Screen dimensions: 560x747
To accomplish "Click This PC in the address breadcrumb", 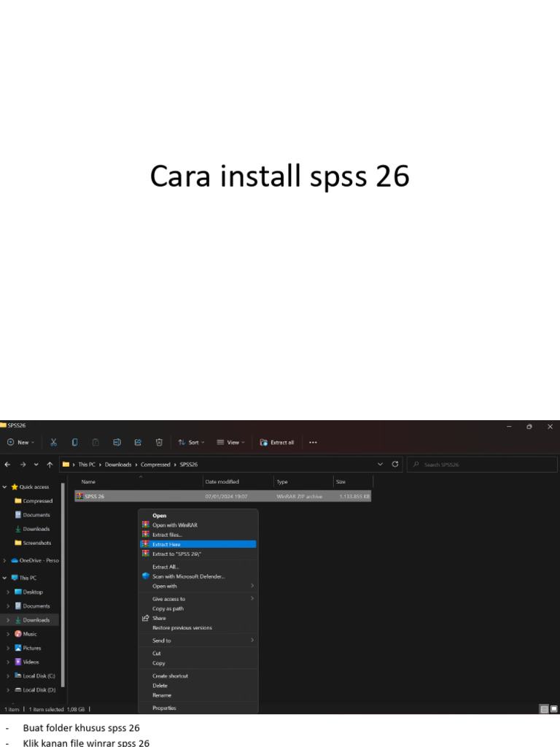I will pyautogui.click(x=87, y=465).
